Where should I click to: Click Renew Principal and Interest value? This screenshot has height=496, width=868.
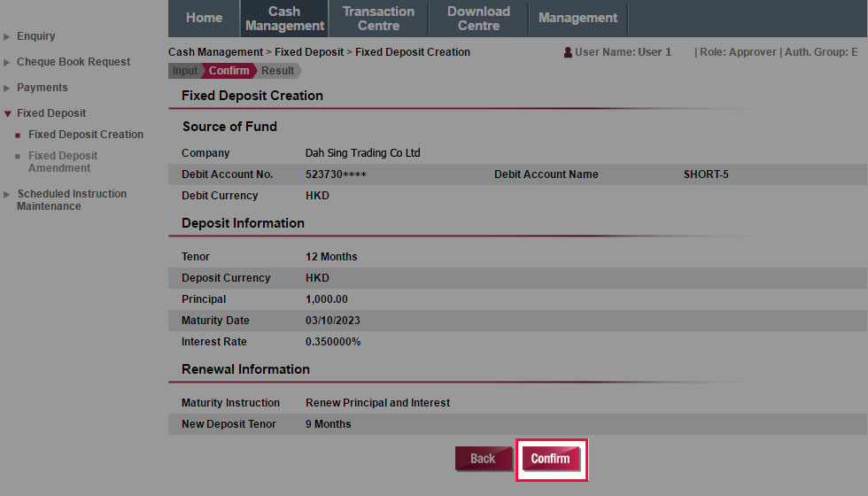click(x=377, y=403)
